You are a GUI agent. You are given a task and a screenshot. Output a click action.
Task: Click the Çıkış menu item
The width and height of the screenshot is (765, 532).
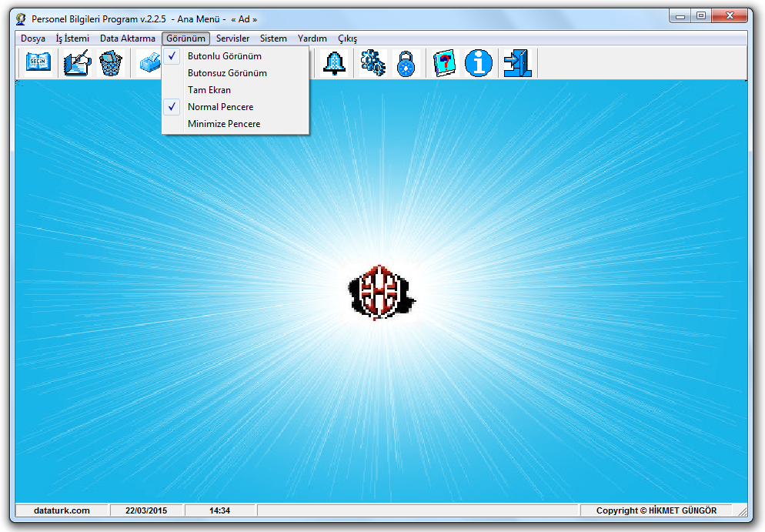pyautogui.click(x=347, y=38)
